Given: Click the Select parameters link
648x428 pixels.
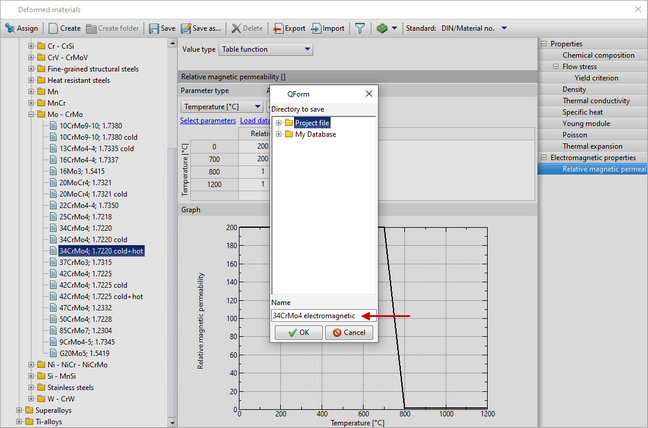Looking at the screenshot, I should (x=208, y=120).
